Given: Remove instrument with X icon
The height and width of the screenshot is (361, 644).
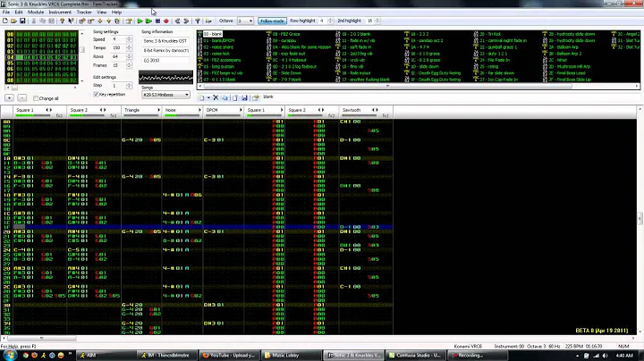Looking at the screenshot, I should [216, 97].
